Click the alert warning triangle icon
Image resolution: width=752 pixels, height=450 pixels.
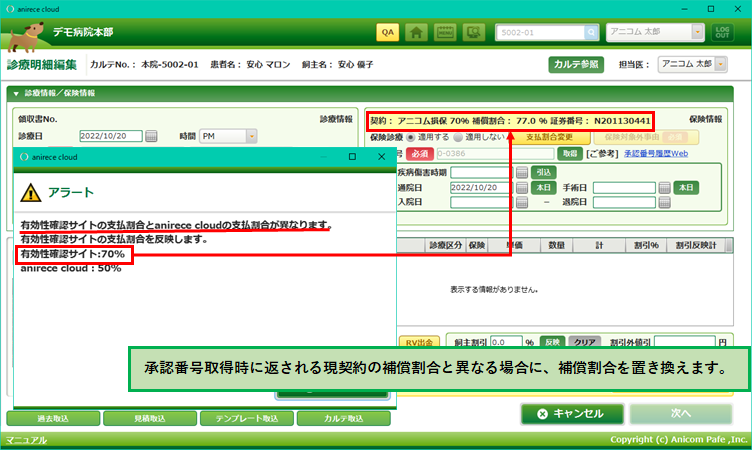click(31, 192)
